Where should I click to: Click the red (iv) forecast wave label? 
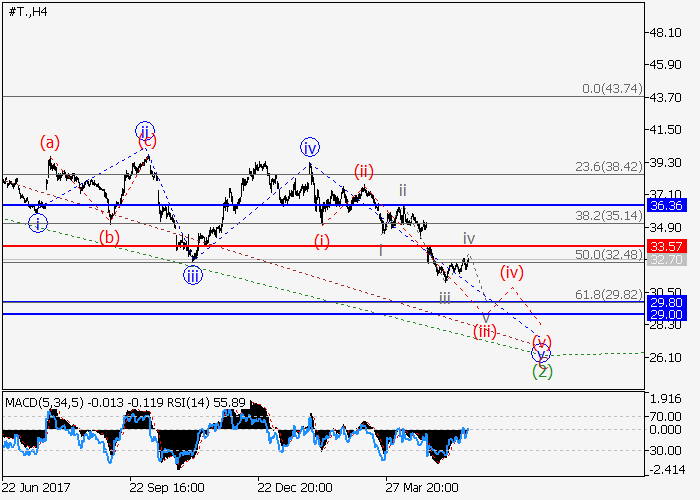[x=512, y=271]
